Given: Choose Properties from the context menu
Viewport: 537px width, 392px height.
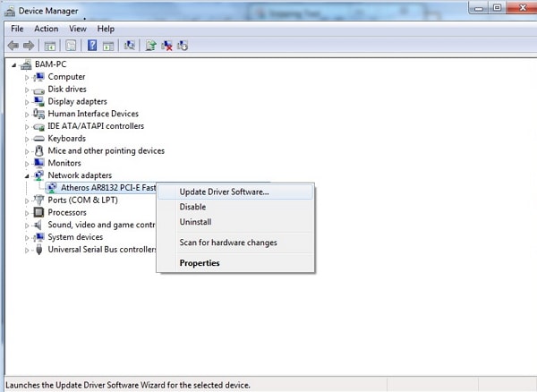Looking at the screenshot, I should click(x=235, y=263).
